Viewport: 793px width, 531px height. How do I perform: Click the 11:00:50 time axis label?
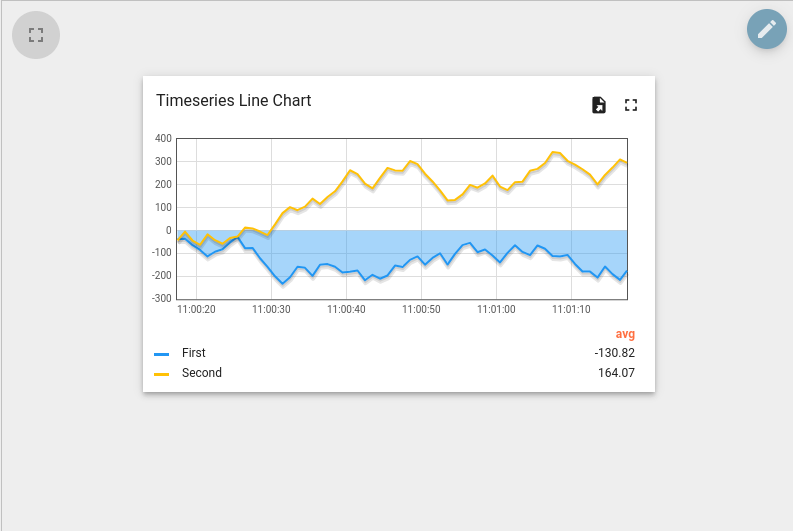(x=421, y=309)
